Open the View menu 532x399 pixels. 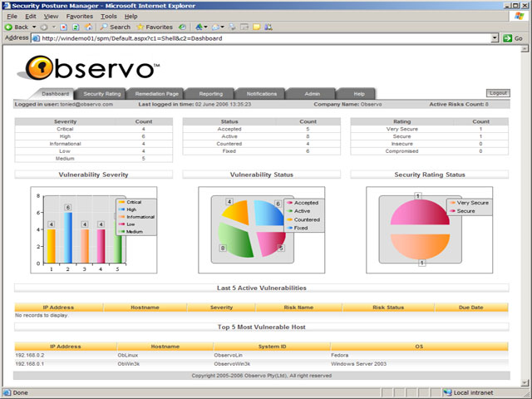click(x=51, y=17)
